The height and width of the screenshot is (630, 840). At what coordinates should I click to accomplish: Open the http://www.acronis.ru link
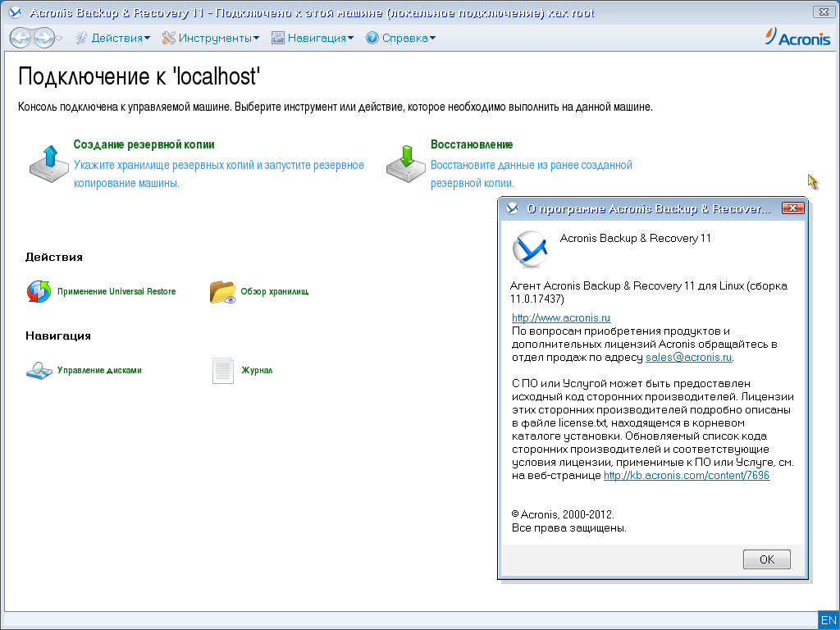point(561,317)
